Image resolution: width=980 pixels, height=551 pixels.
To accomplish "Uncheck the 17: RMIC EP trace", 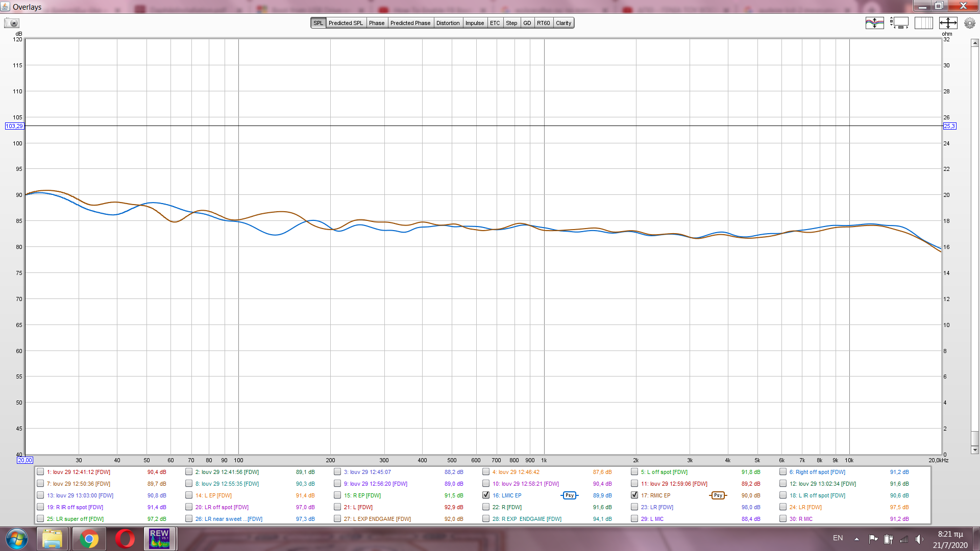I will (634, 495).
